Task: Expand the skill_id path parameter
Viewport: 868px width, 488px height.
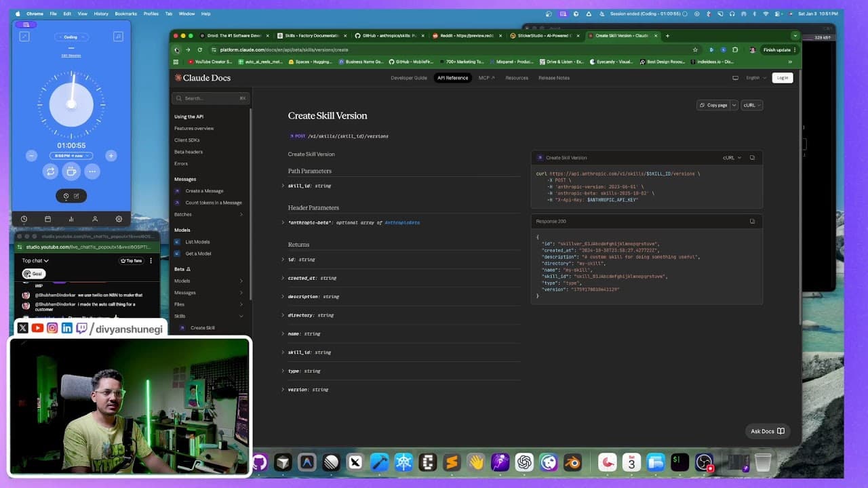Action: click(x=283, y=185)
